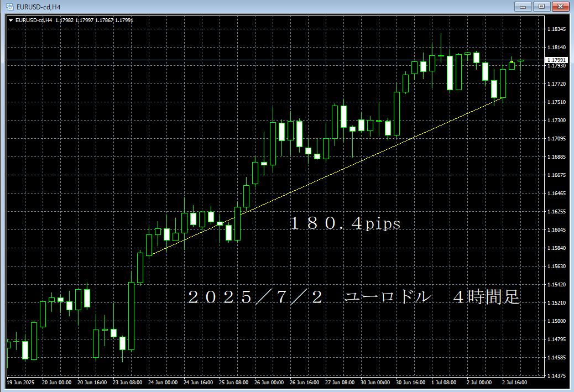The image size is (574, 392).
Task: Click the 30 Jun 16:00 time axis label
Action: (410, 382)
